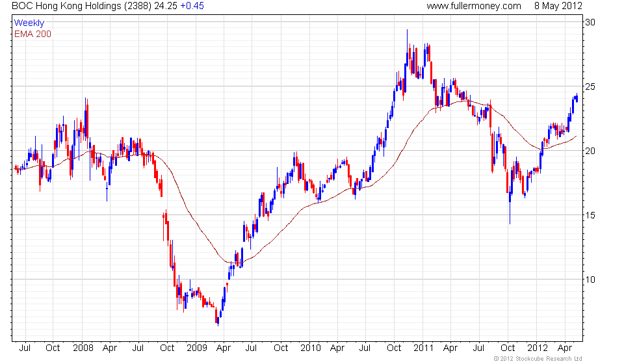Click the '20' price axis label
This screenshot has height=364, width=637.
(590, 151)
